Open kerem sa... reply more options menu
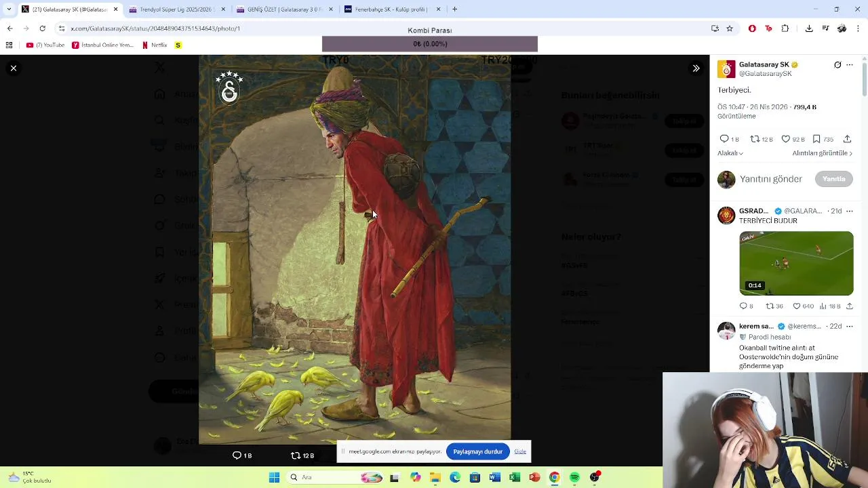The height and width of the screenshot is (488, 868). click(850, 326)
